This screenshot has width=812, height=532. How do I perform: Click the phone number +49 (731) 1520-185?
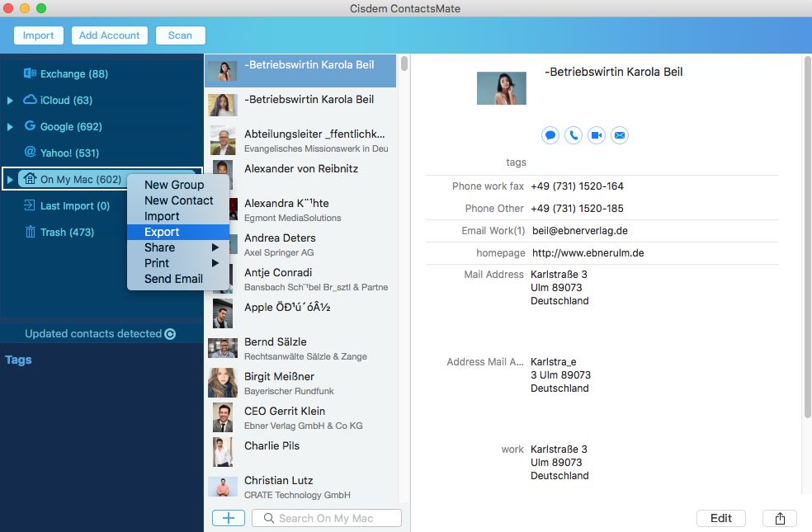click(x=577, y=209)
